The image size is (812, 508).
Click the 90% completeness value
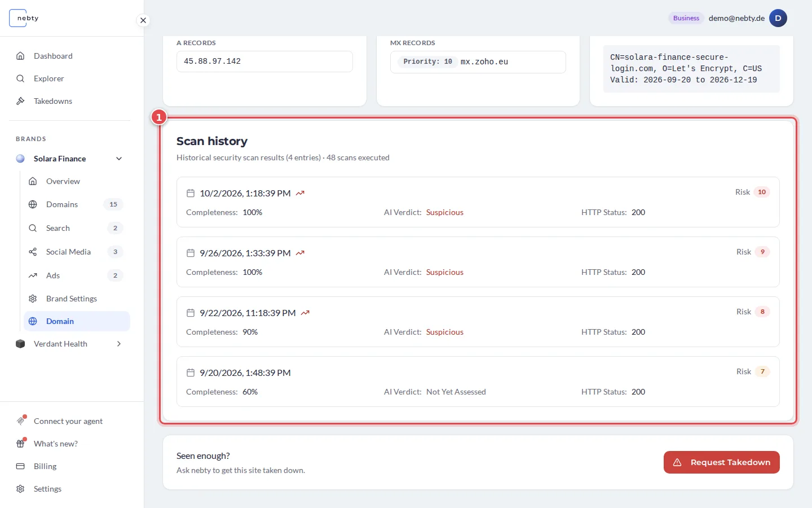pyautogui.click(x=250, y=332)
